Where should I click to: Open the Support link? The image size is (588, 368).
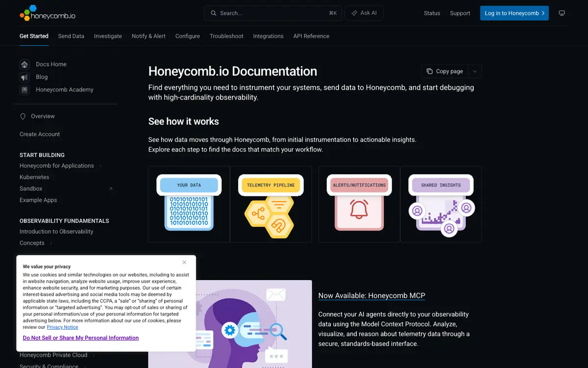point(460,13)
